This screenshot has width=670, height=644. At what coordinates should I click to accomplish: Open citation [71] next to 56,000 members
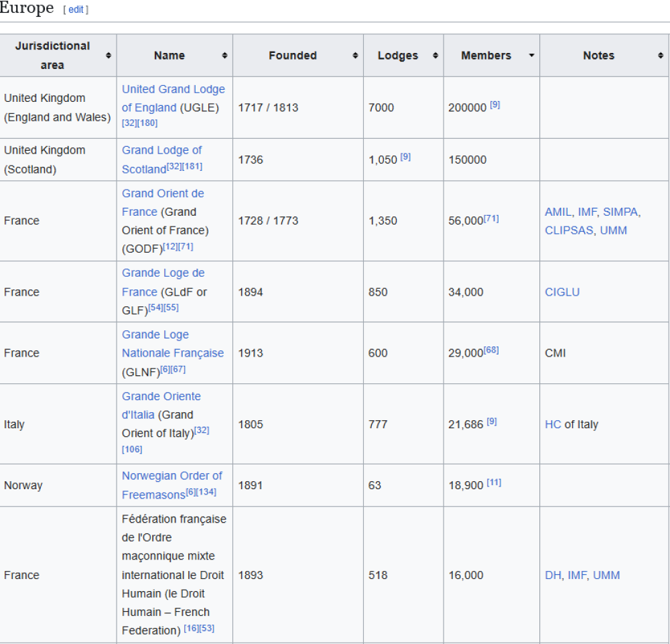click(x=491, y=218)
